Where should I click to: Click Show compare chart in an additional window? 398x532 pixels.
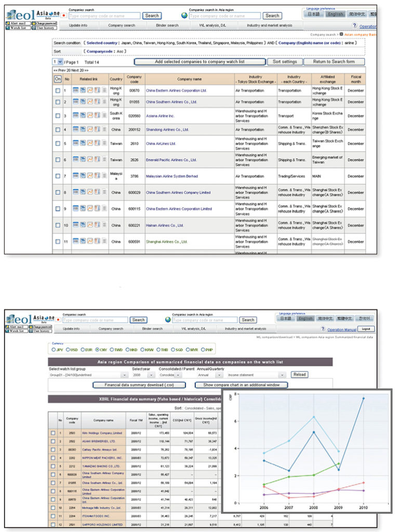pyautogui.click(x=241, y=385)
